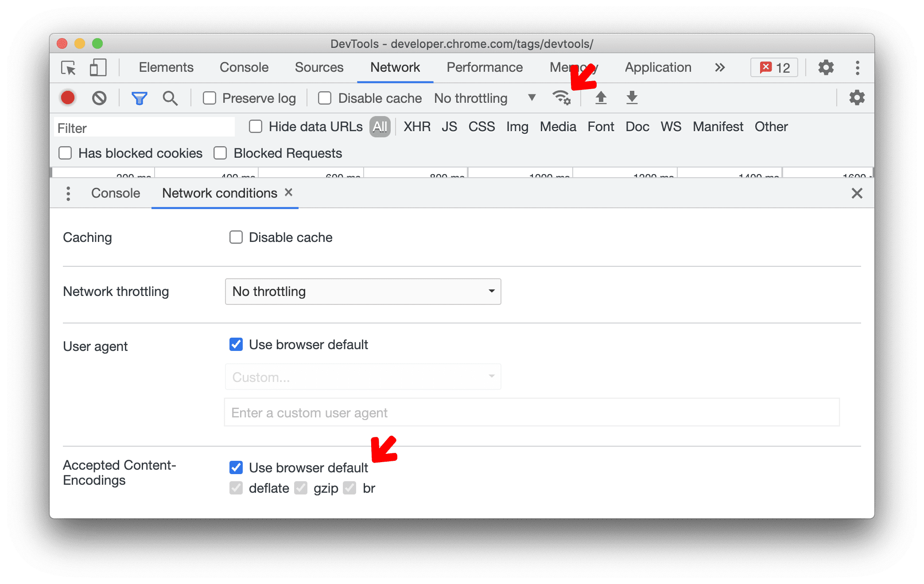Image resolution: width=924 pixels, height=584 pixels.
Task: Click the upload arrow icon in toolbar
Action: [x=600, y=97]
